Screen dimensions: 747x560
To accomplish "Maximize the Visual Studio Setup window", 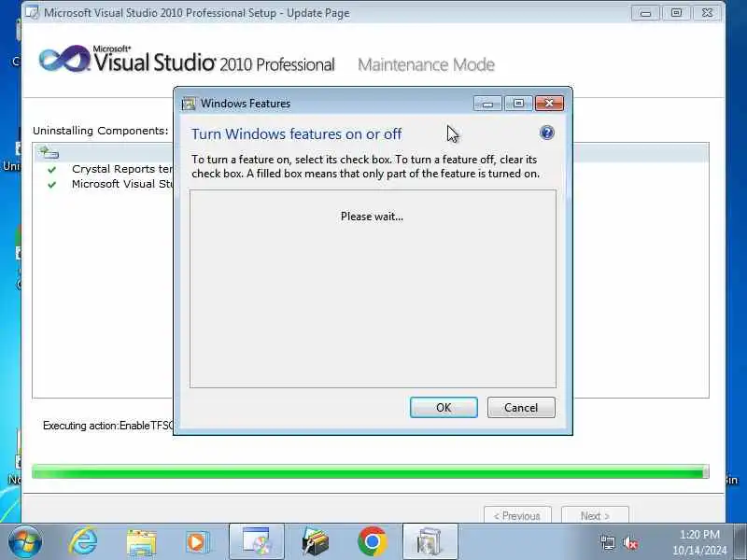I will point(676,13).
